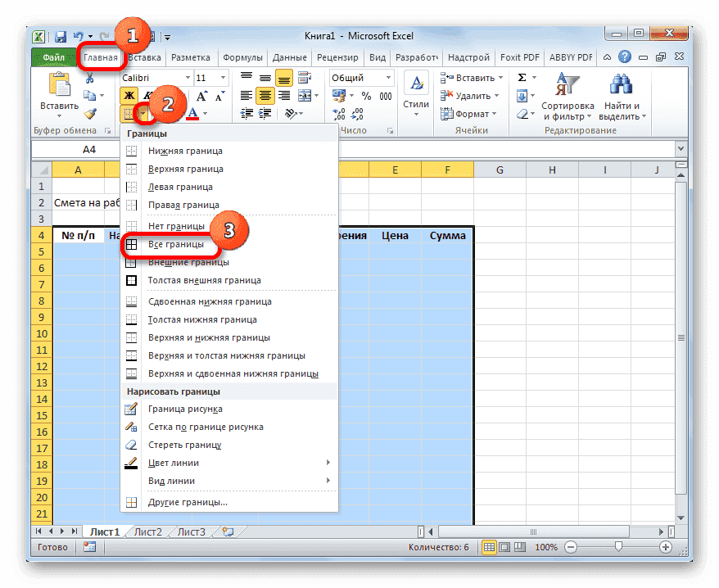Select 'Все границы' from the borders menu

click(x=174, y=244)
